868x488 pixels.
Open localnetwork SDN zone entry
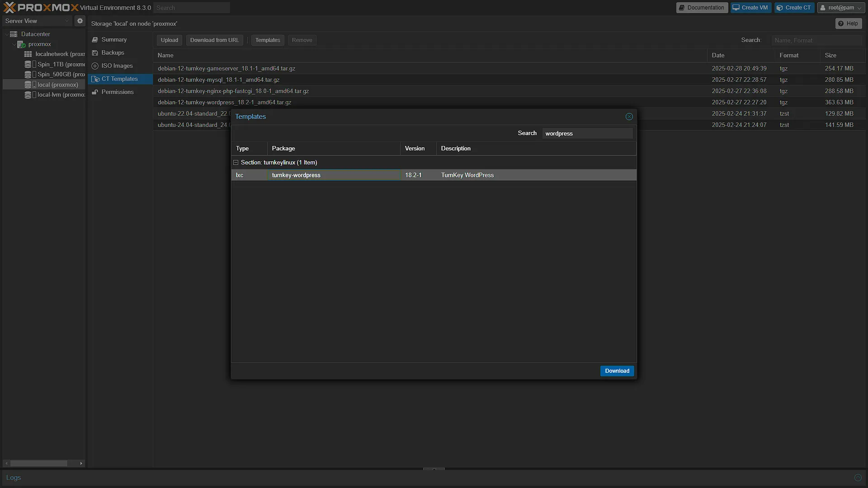tap(54, 54)
